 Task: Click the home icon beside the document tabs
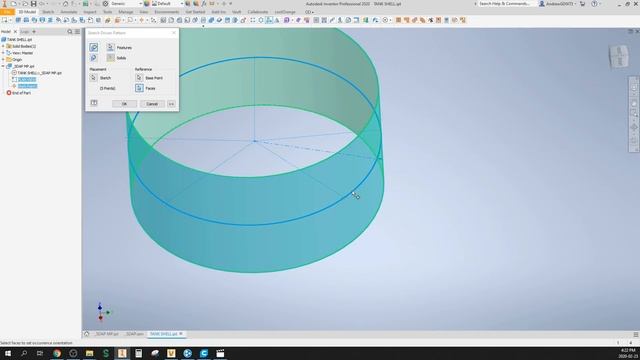87,334
